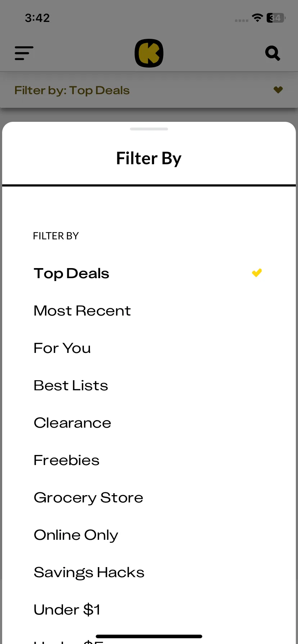Image resolution: width=298 pixels, height=644 pixels.
Task: Select the Top Deals filter option
Action: (149, 273)
